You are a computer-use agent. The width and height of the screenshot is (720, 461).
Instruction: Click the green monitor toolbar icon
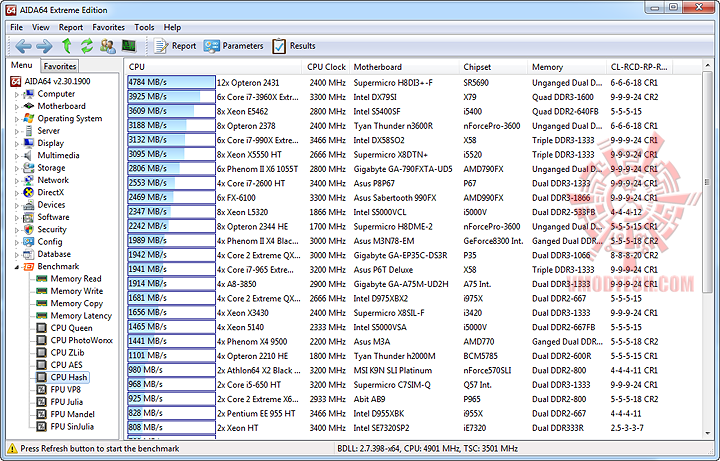129,46
